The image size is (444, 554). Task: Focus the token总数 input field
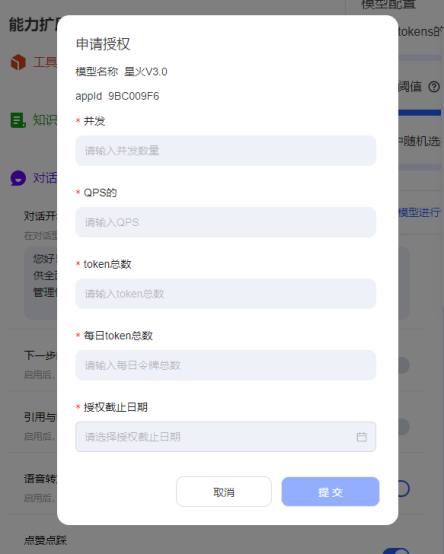225,294
